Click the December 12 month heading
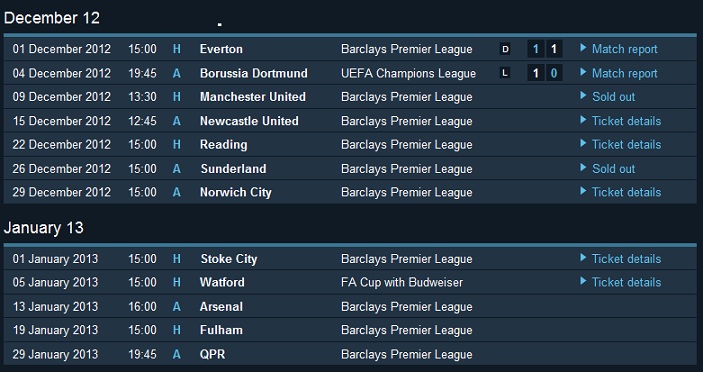The width and height of the screenshot is (703, 372). point(52,18)
